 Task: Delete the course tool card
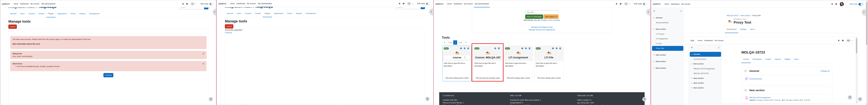[468, 48]
